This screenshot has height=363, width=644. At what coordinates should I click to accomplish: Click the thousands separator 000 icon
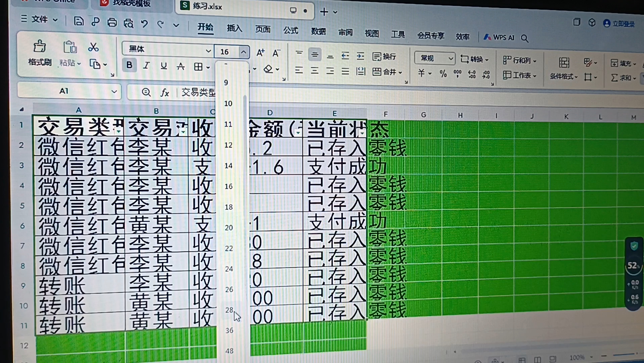click(457, 74)
